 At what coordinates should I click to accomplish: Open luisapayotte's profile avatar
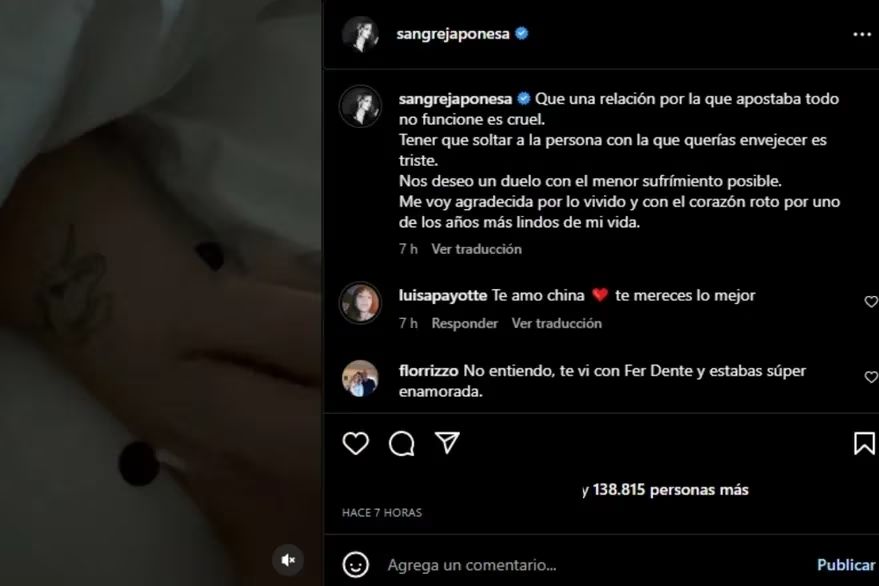point(360,302)
